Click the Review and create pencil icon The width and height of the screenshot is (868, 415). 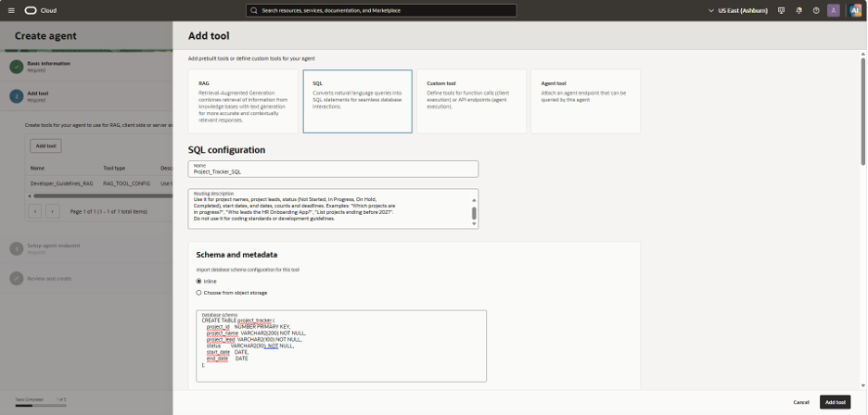coord(16,278)
